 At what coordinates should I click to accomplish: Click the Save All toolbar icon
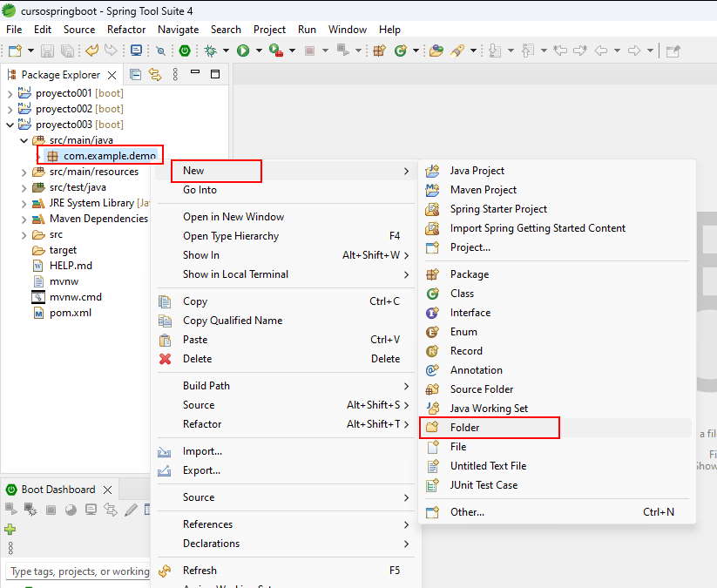click(67, 51)
